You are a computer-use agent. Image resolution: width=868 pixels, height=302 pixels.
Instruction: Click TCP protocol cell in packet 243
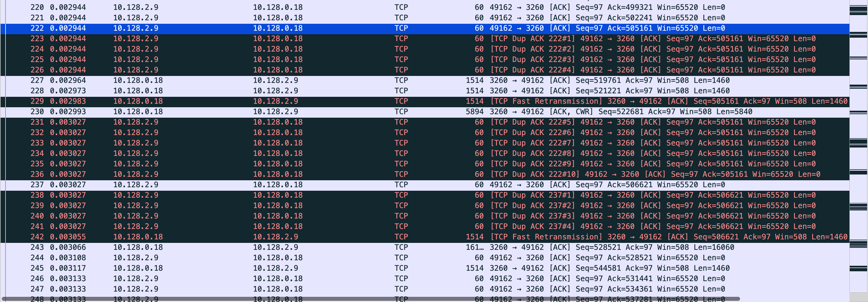[401, 248]
